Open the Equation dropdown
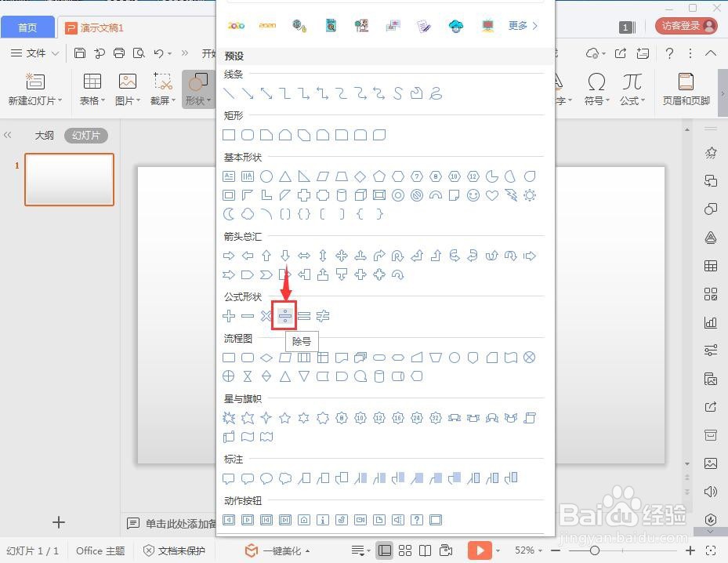Viewport: 728px width, 563px height. [x=632, y=101]
